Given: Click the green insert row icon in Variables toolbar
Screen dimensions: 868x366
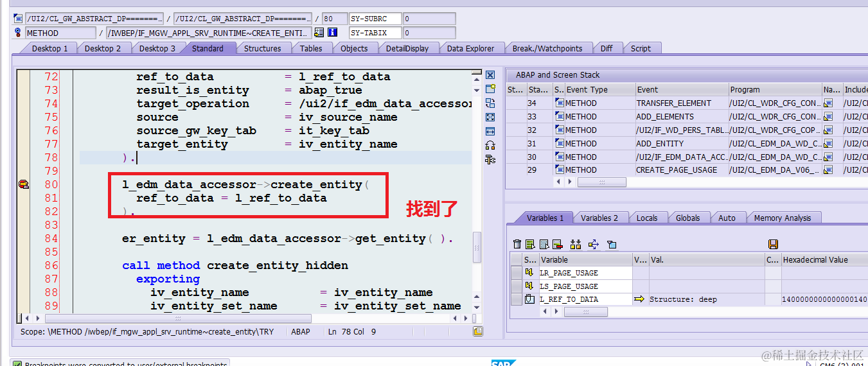Looking at the screenshot, I should 530,244.
